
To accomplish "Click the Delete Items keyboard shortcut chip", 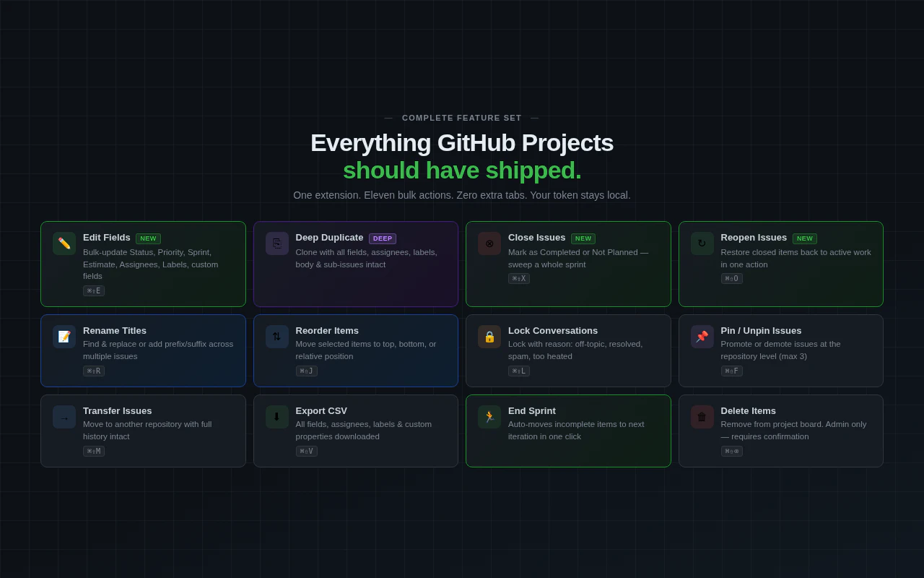I will [x=731, y=452].
